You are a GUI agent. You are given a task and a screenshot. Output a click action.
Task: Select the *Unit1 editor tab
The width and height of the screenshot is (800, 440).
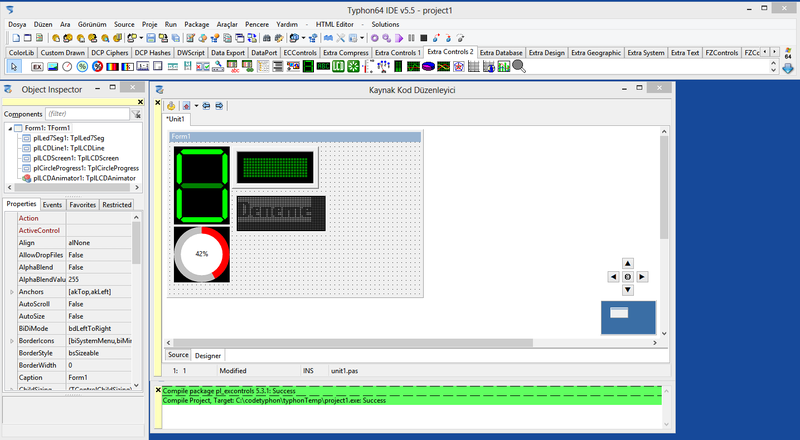[176, 119]
